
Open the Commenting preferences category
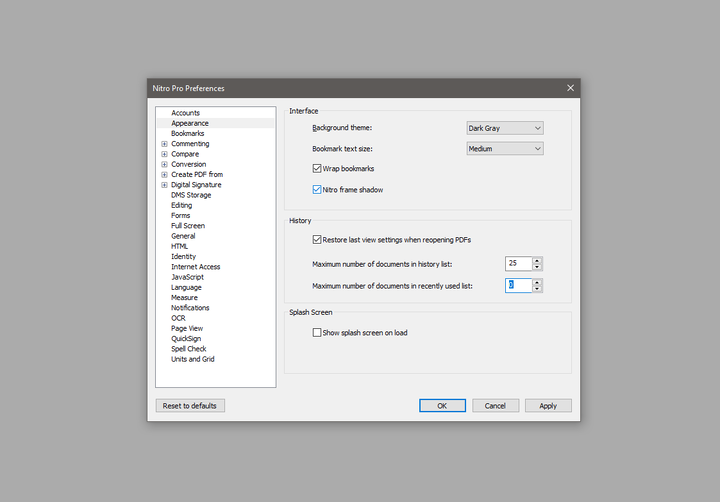pyautogui.click(x=190, y=144)
